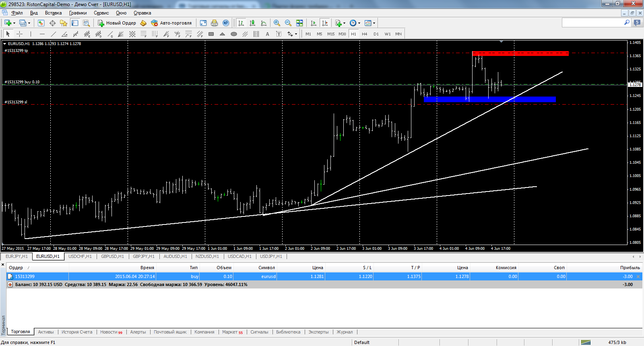Launch the Strategy Tester magnifier icon

coord(86,23)
